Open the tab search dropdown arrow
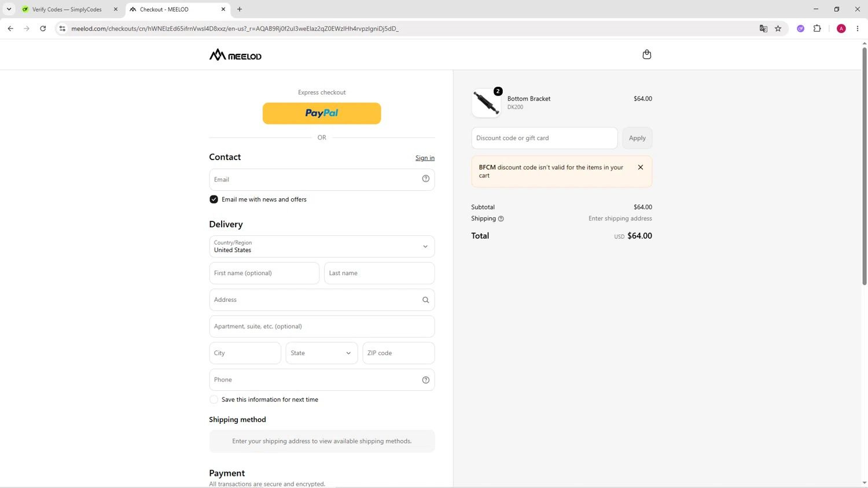This screenshot has height=488, width=868. [9, 9]
